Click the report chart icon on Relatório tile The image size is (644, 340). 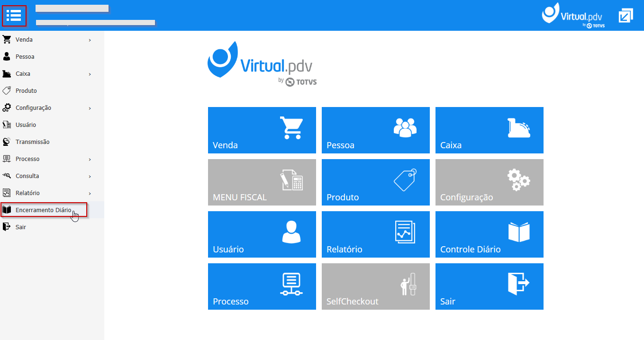click(x=405, y=232)
